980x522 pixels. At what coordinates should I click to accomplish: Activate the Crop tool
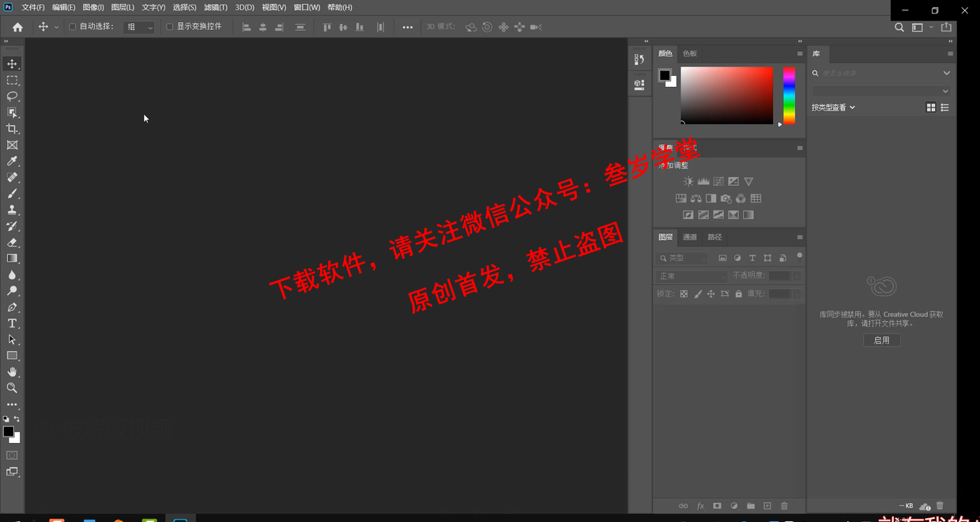[x=12, y=128]
